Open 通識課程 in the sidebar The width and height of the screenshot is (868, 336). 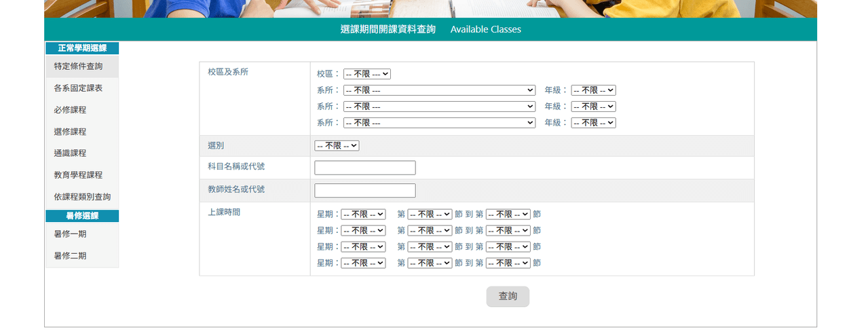click(82, 153)
